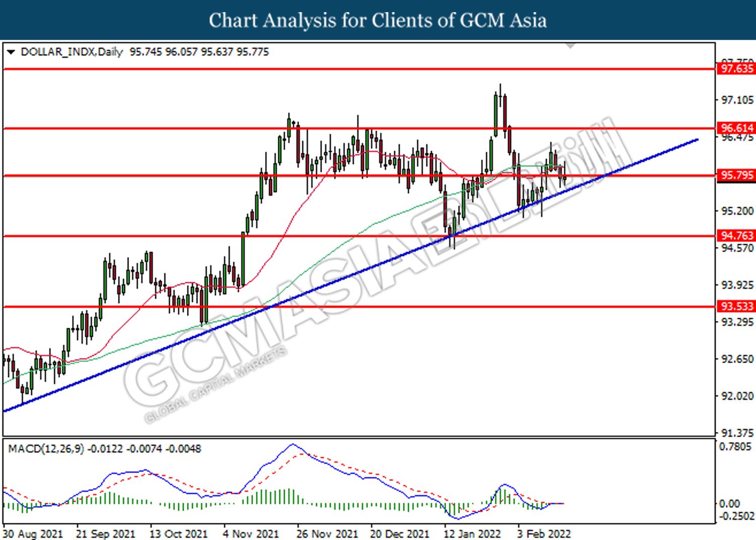The image size is (756, 540).
Task: Click the 21 Sep 2021 date label
Action: click(x=106, y=534)
